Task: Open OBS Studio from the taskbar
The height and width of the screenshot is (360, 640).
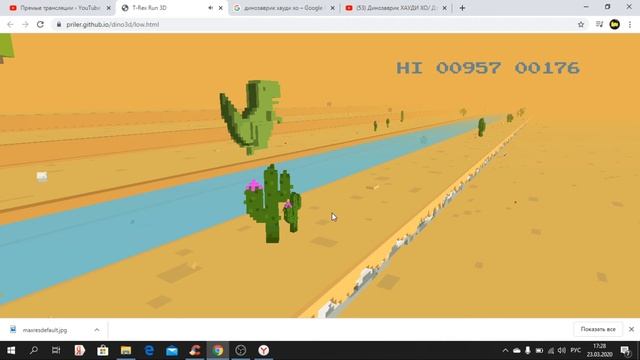Action: tap(241, 350)
